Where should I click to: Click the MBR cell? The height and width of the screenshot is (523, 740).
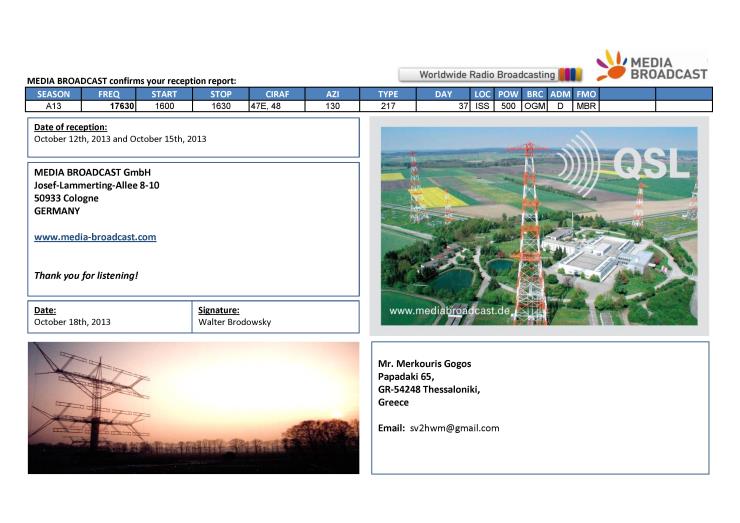tap(586, 106)
